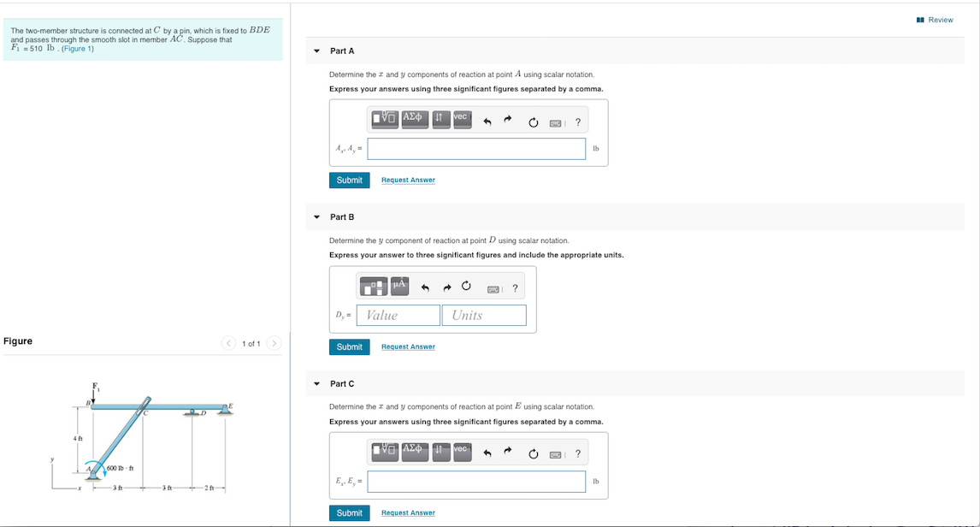Submit the Part A answer

coord(349,180)
